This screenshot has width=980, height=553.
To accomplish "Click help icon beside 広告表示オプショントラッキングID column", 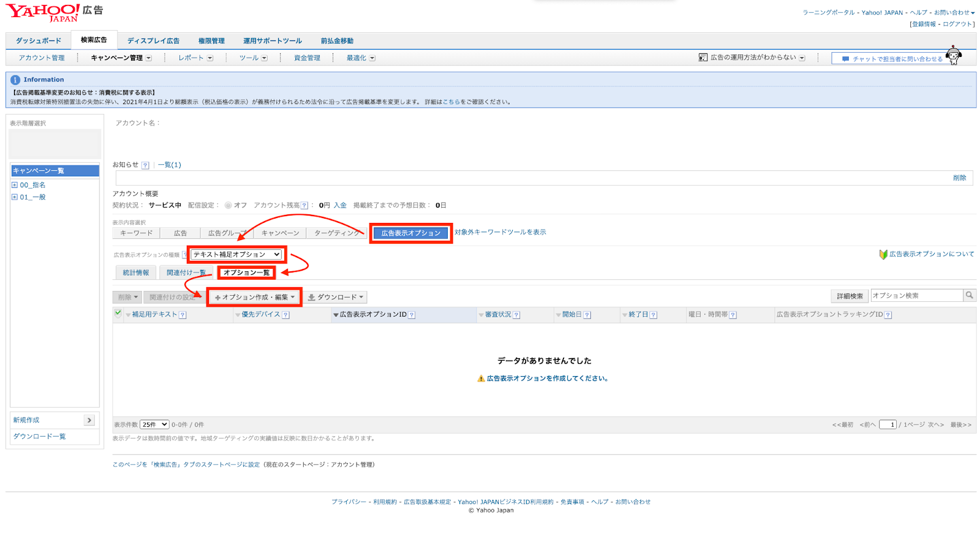I will (888, 315).
